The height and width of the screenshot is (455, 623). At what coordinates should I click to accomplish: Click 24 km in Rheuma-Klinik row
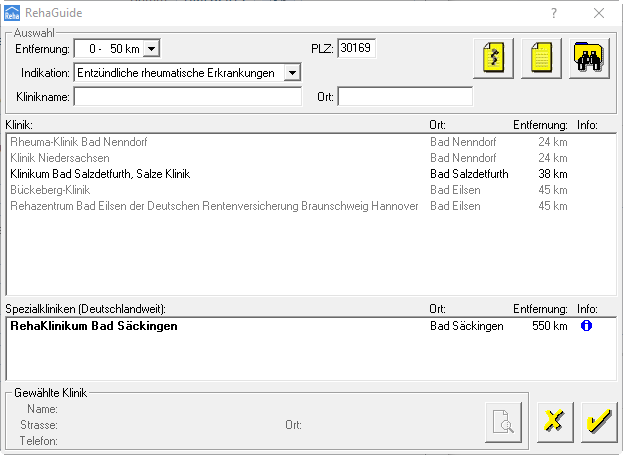coord(553,142)
